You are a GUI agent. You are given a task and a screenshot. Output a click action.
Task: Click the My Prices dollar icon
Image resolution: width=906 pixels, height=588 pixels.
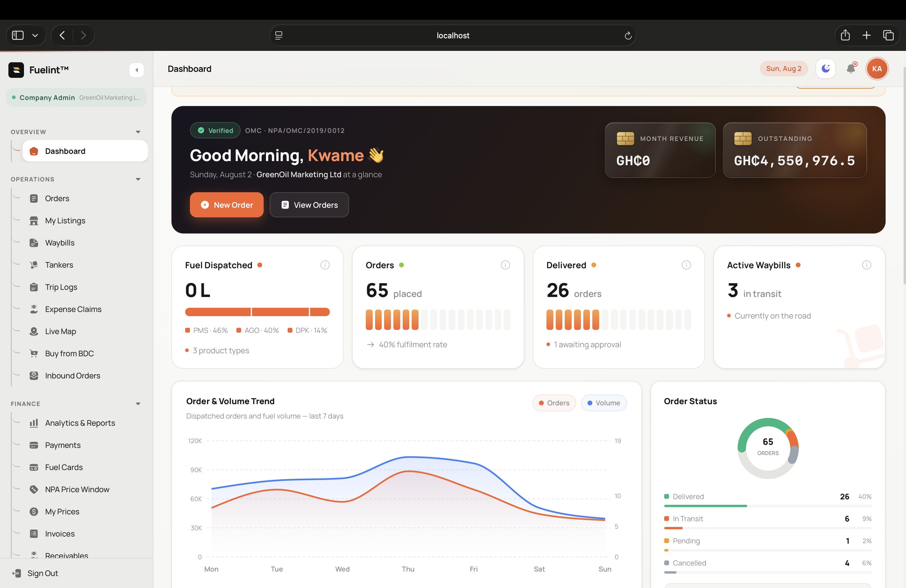pyautogui.click(x=34, y=512)
